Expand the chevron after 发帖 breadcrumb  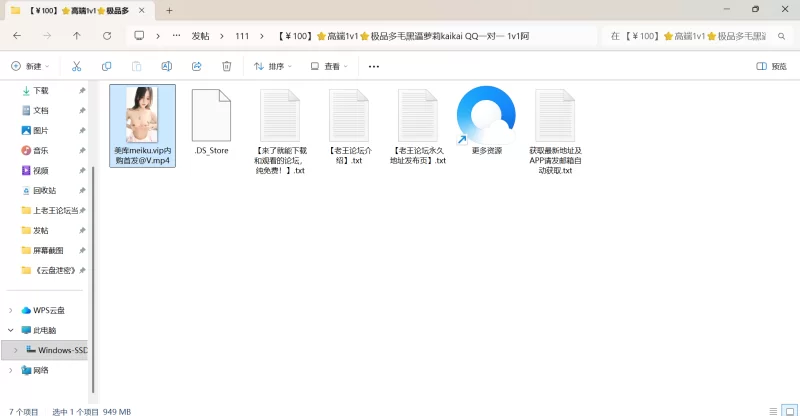[222, 36]
